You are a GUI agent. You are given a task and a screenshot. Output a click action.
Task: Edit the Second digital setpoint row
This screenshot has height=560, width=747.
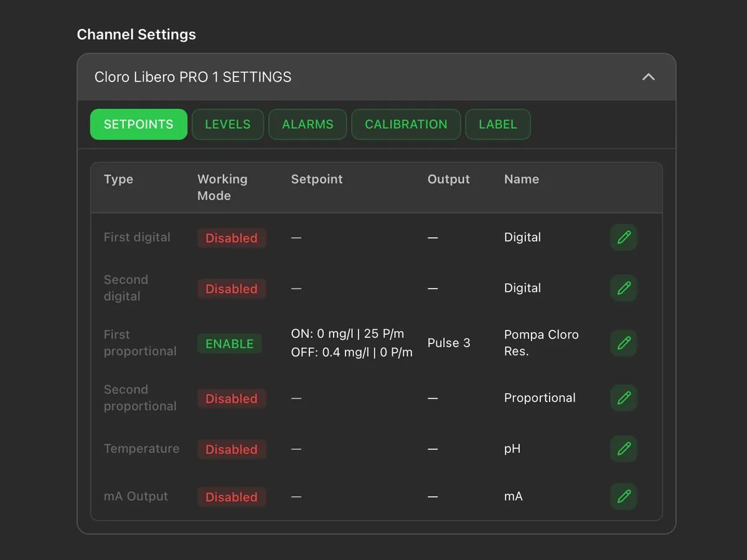pos(624,288)
